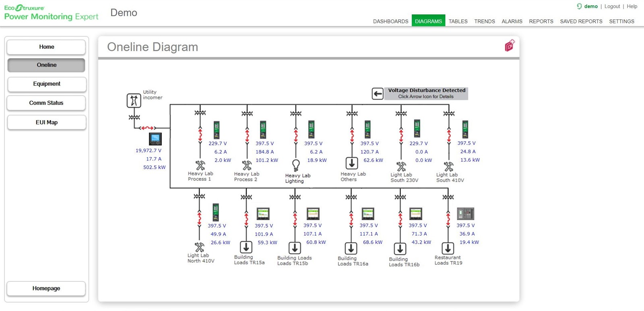
Task: Go to the Saved Reports tab
Action: click(x=581, y=21)
